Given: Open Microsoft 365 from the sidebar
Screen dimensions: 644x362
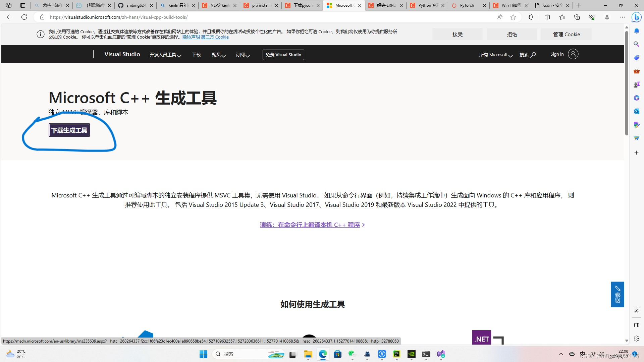Looking at the screenshot, I should 636,98.
